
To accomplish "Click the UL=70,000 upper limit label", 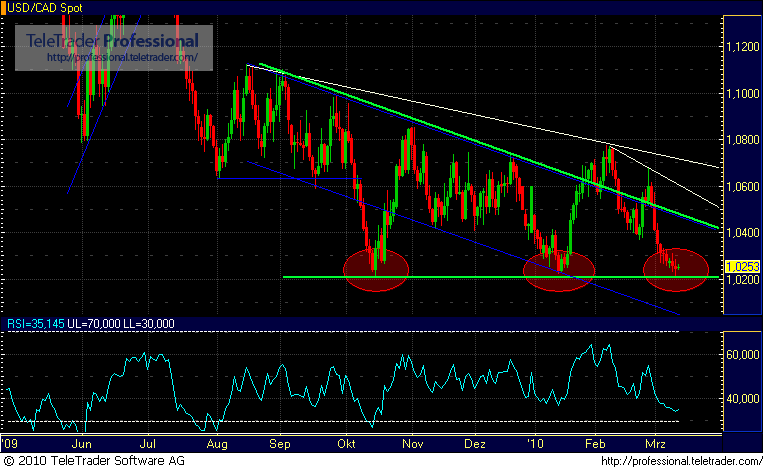I will 94,324.
